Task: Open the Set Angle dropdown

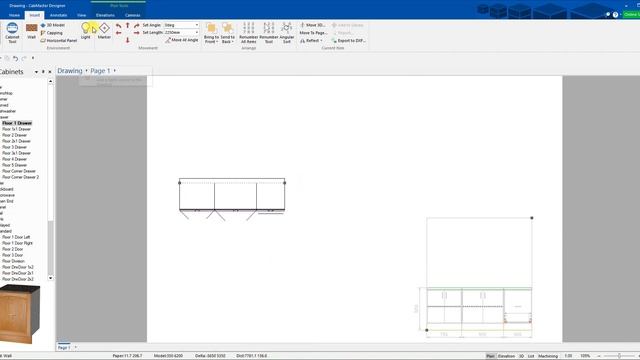Action: click(x=197, y=25)
